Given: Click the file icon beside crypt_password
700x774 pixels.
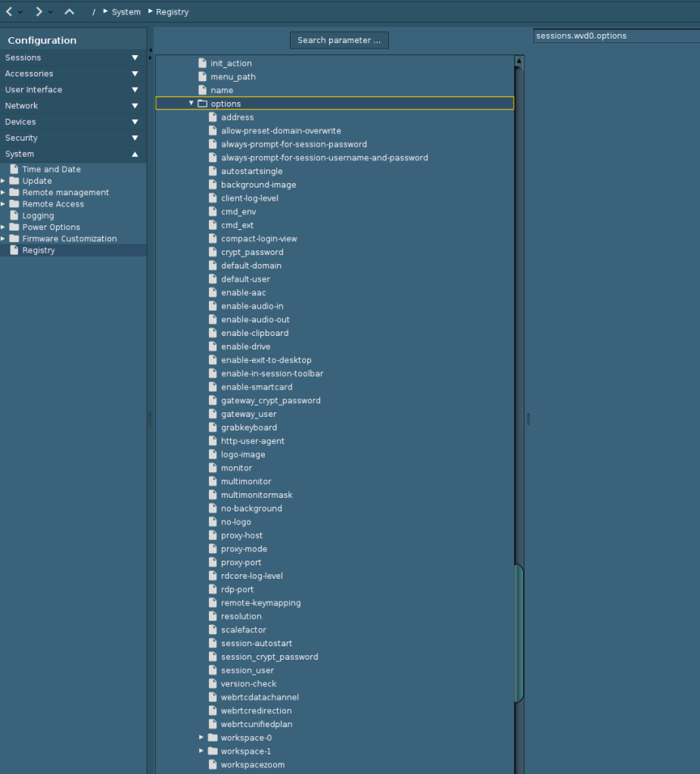Looking at the screenshot, I should click(213, 252).
